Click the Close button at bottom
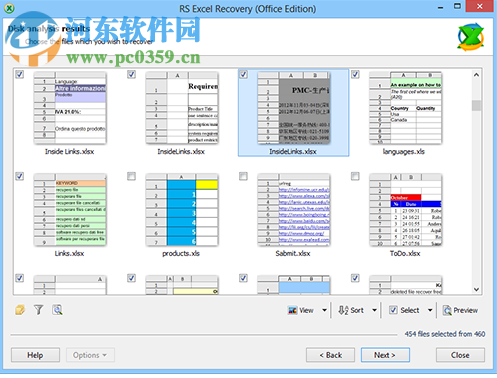The height and width of the screenshot is (378, 497). click(x=460, y=355)
